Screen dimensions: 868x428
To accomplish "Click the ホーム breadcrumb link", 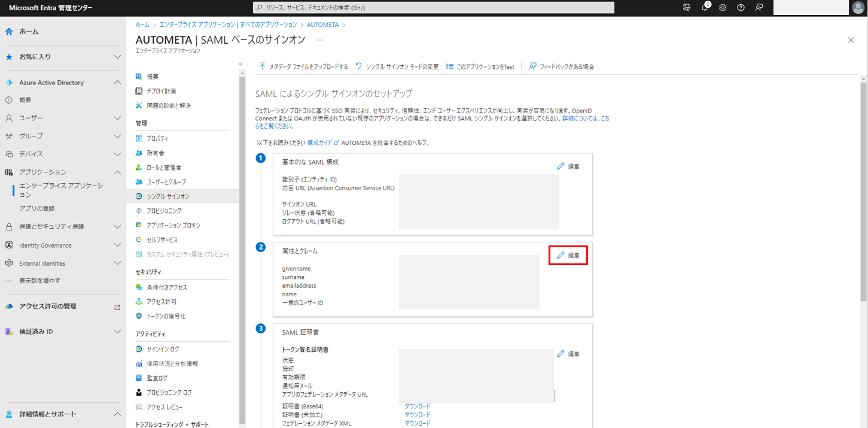I will [142, 25].
